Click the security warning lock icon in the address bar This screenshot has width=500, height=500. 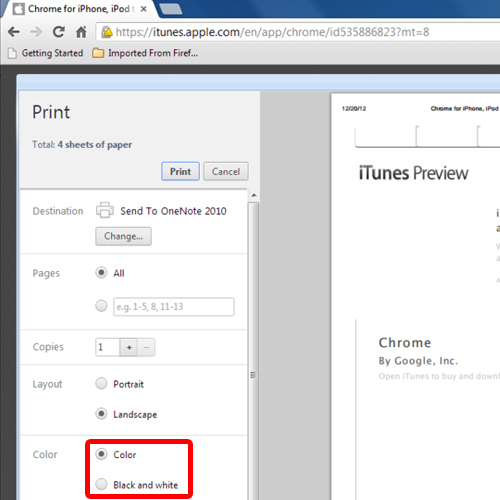tap(107, 32)
